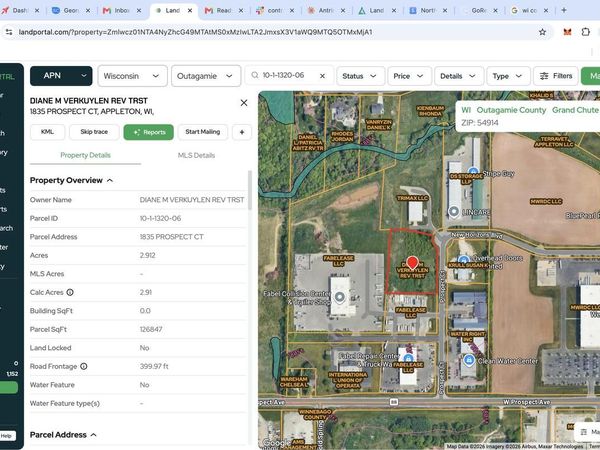Click Outagamie County breadcrumb link
The image size is (600, 450).
[511, 110]
